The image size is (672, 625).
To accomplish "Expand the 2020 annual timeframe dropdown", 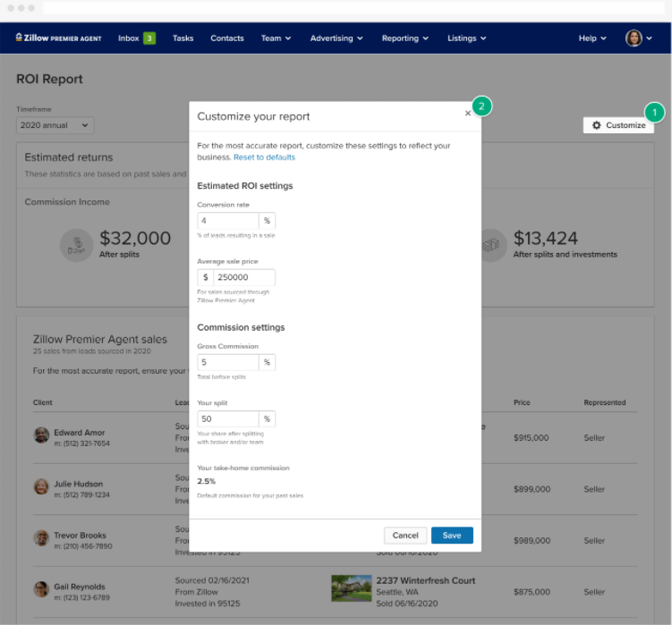I will [x=55, y=126].
